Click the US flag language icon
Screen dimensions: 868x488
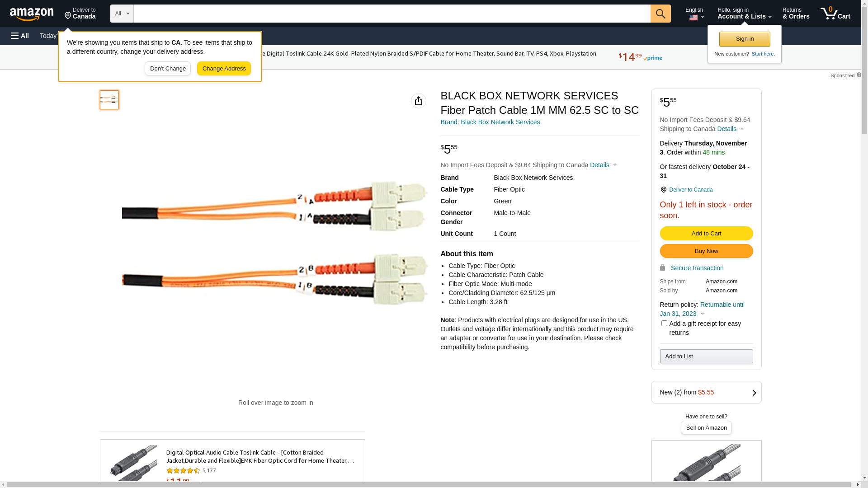(693, 18)
